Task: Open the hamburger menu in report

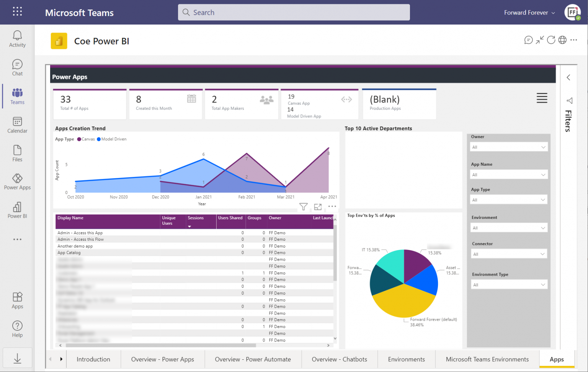Action: [x=542, y=98]
